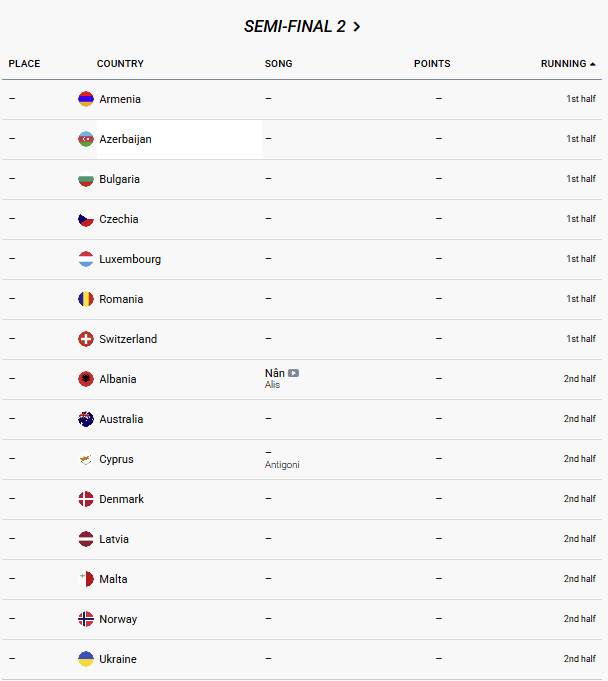Image resolution: width=608 pixels, height=681 pixels.
Task: Click the Azerbaijan flag icon
Action: [x=86, y=139]
